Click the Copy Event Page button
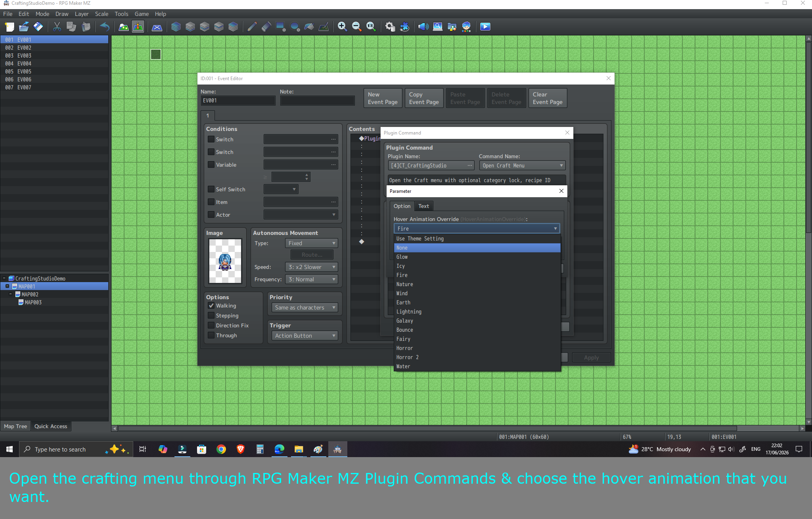The image size is (812, 519). [x=424, y=98]
